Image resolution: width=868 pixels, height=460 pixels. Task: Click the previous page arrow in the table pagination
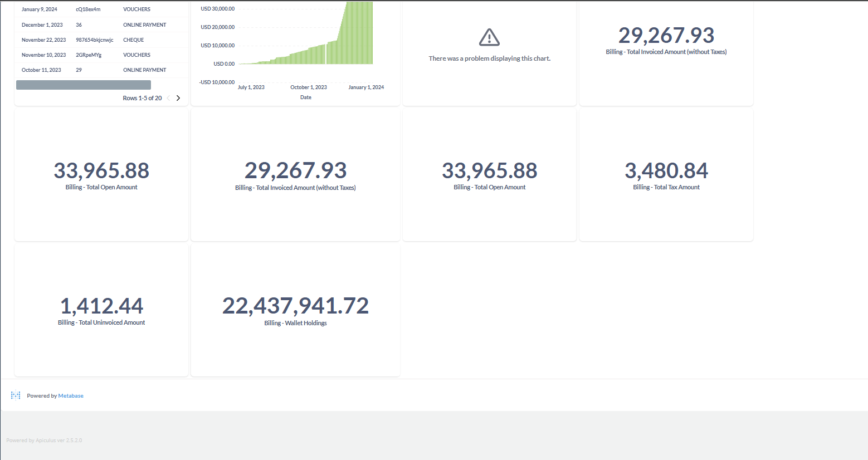tap(167, 97)
